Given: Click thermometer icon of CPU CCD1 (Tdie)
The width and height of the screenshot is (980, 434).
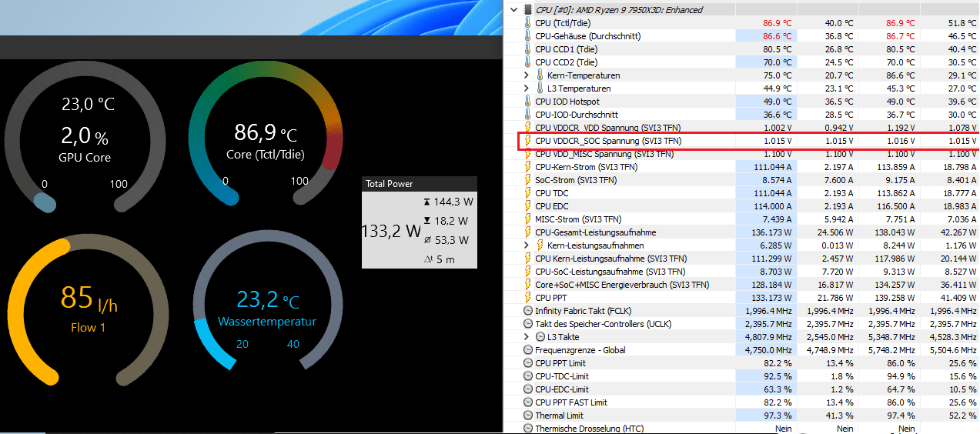Looking at the screenshot, I should click(x=528, y=49).
